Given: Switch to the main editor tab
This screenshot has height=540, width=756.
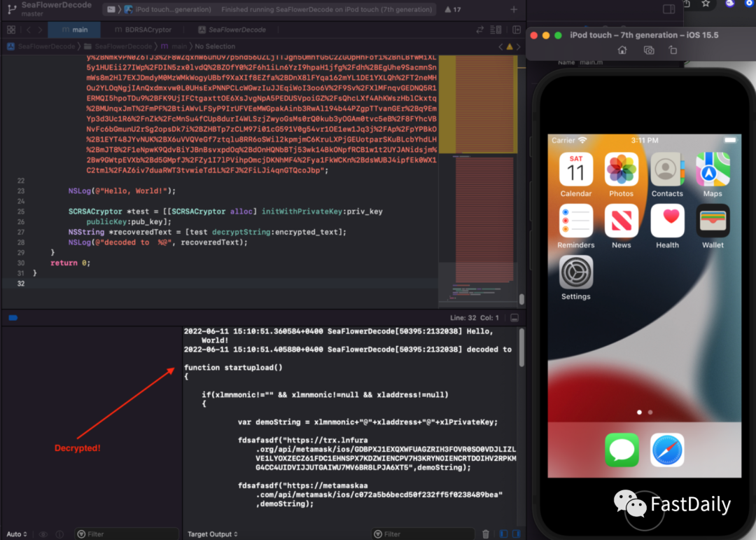Looking at the screenshot, I should click(74, 30).
